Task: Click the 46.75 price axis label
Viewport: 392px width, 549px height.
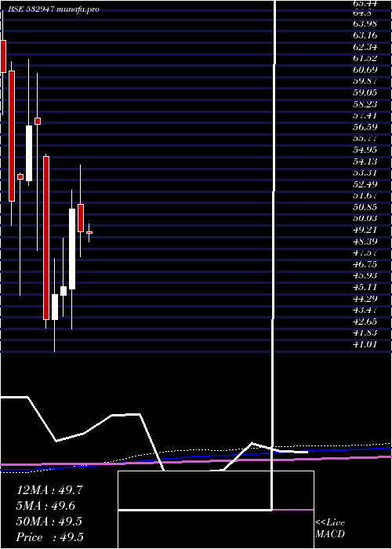Action: pos(365,264)
